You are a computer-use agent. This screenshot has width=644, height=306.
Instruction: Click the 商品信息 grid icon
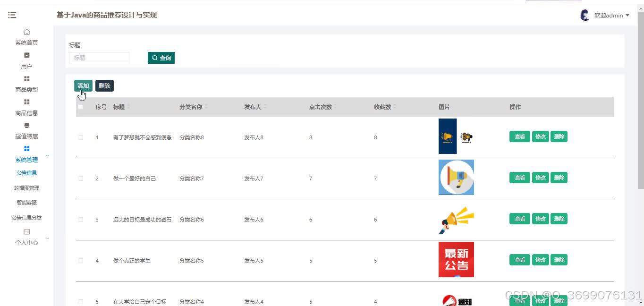point(26,102)
